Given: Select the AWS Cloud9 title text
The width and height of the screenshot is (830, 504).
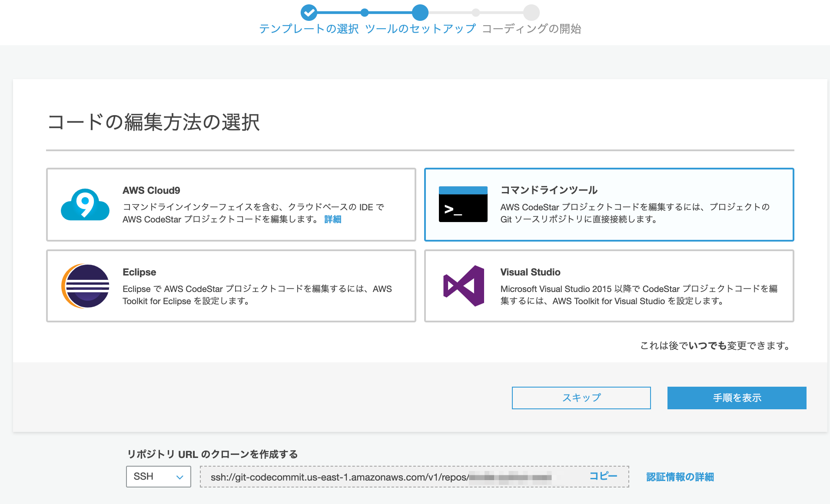Looking at the screenshot, I should [x=151, y=190].
